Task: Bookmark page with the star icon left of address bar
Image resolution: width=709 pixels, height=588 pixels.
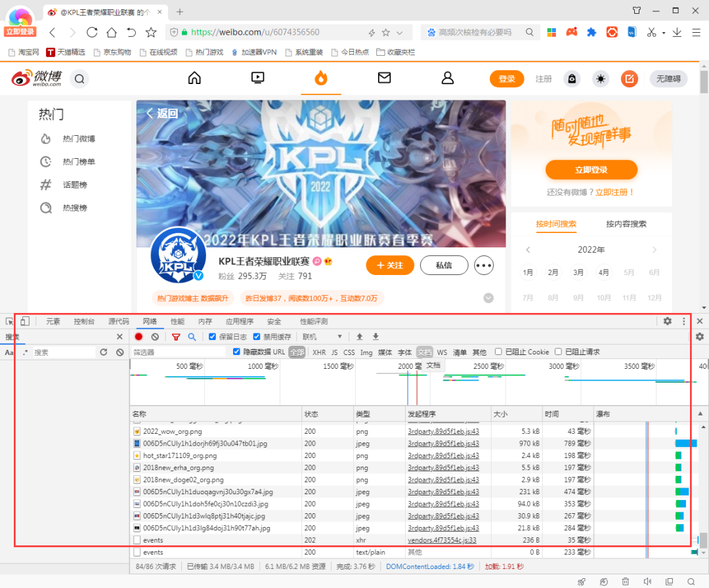Action: pos(151,32)
